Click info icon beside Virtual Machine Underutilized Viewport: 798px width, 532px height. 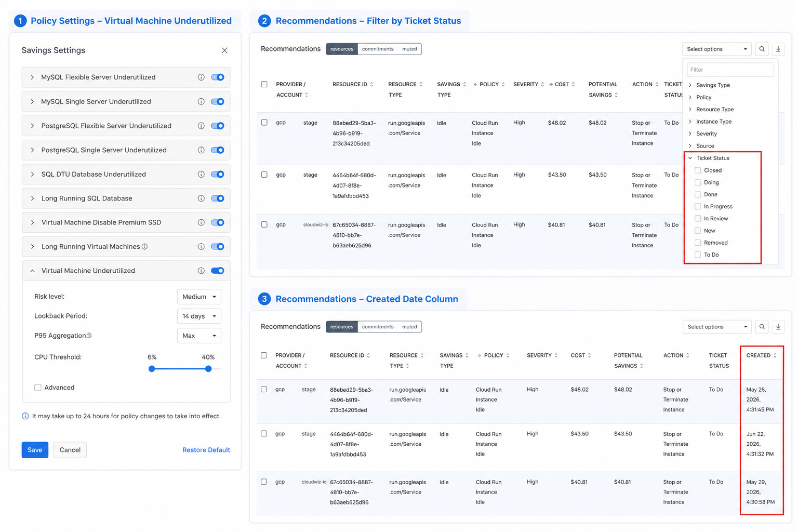click(x=201, y=271)
